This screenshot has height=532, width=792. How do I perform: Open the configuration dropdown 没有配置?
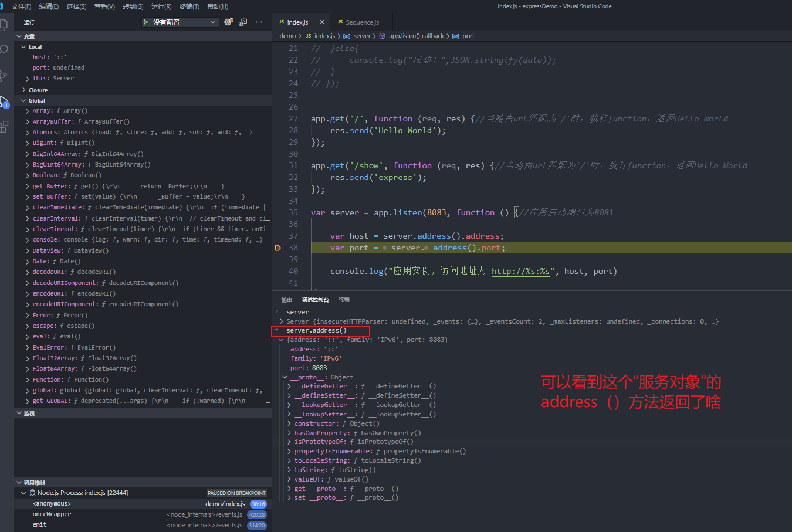coord(185,22)
